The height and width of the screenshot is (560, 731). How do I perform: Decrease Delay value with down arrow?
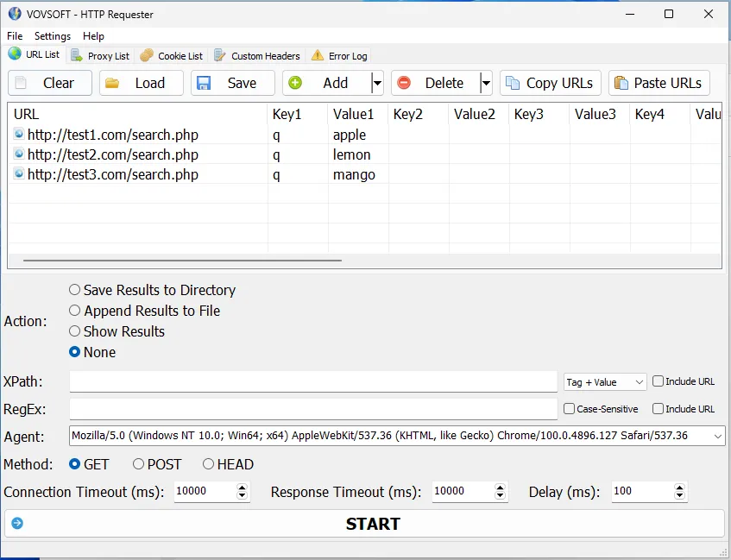pos(679,495)
